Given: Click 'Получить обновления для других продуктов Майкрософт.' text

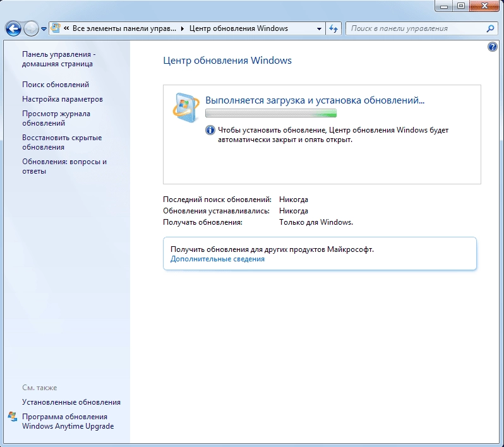Looking at the screenshot, I should point(272,249).
